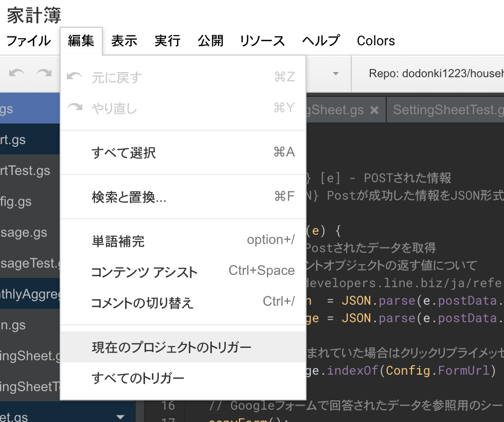Choose やり直し from the edit menu

pos(114,109)
